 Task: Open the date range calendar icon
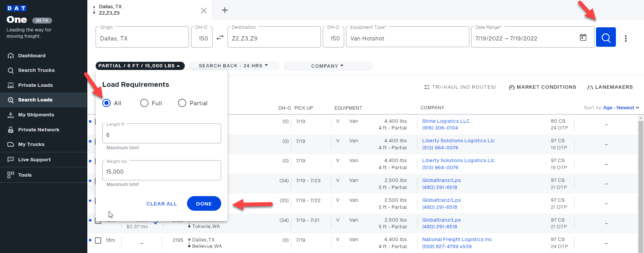(583, 37)
